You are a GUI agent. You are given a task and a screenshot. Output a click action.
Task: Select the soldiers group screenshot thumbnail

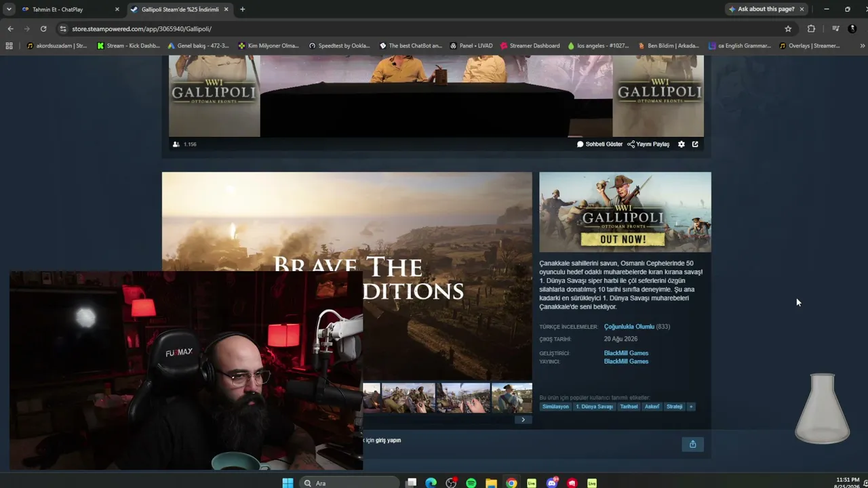pos(408,398)
